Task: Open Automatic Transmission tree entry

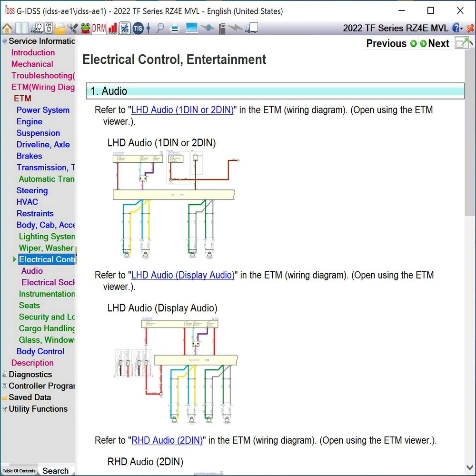Action: (47, 179)
